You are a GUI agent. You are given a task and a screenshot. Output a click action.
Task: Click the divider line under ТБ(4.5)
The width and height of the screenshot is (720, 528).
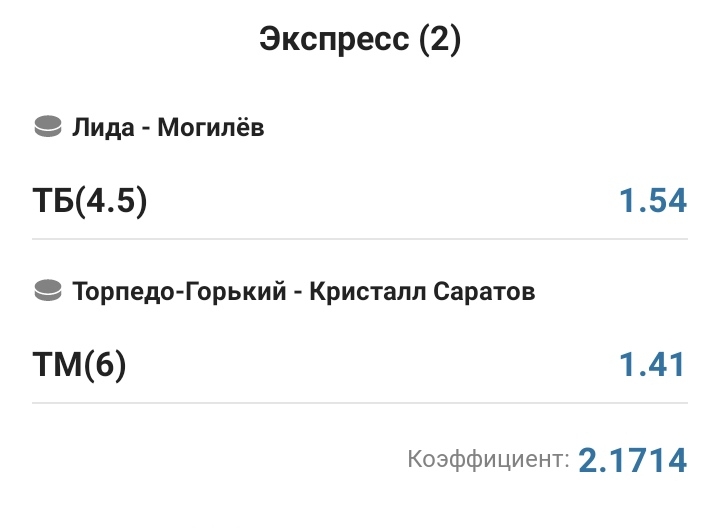360,239
